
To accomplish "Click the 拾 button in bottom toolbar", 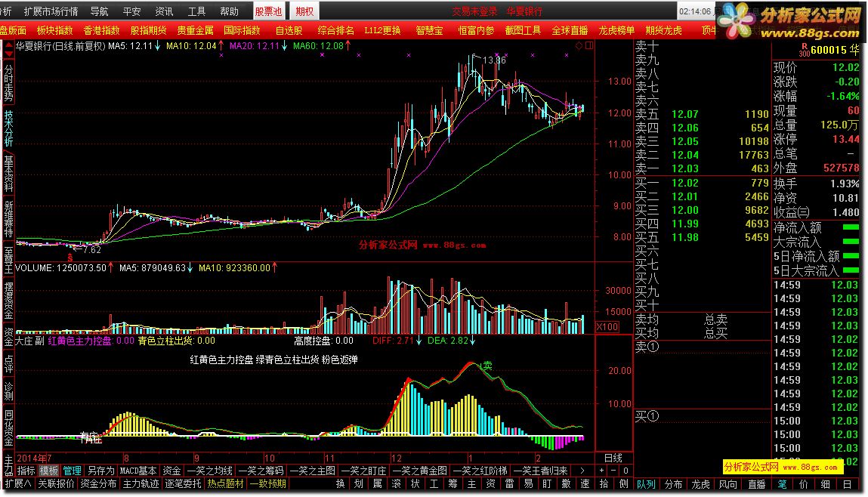I will 604,483.
